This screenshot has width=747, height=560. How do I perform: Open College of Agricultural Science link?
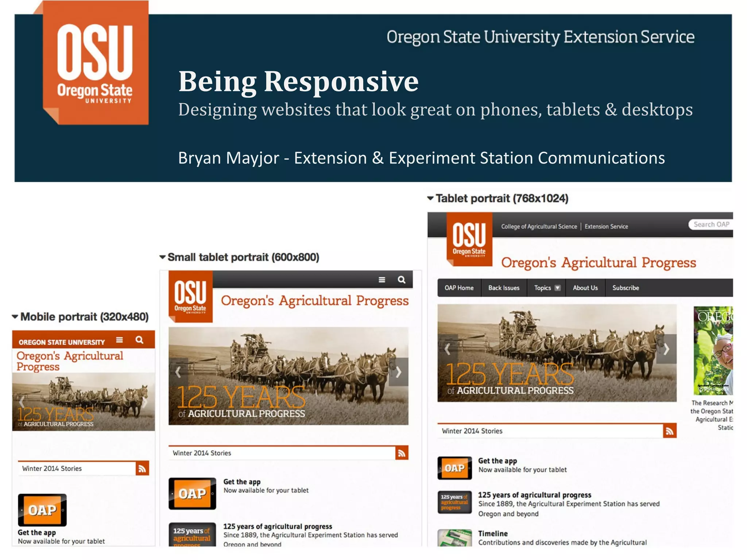click(x=539, y=227)
